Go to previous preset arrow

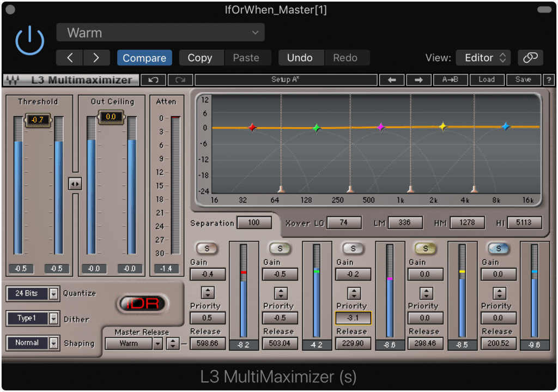point(69,58)
